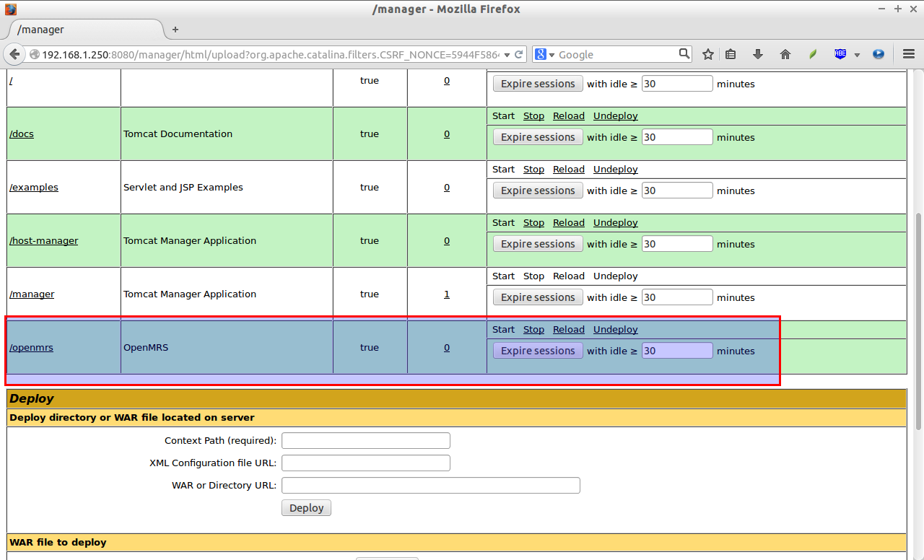Open /manager sessions count link 1
Viewport: 924px width, 560px height.
[x=447, y=294]
